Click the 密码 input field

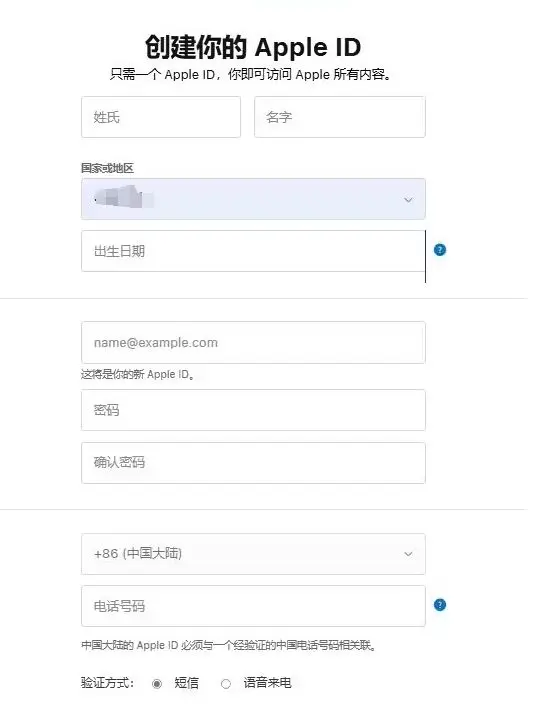tap(253, 410)
